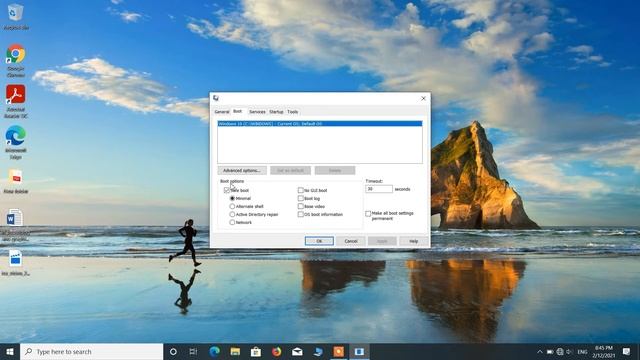
Task: Close the System Configuration dialog
Action: pyautogui.click(x=423, y=98)
